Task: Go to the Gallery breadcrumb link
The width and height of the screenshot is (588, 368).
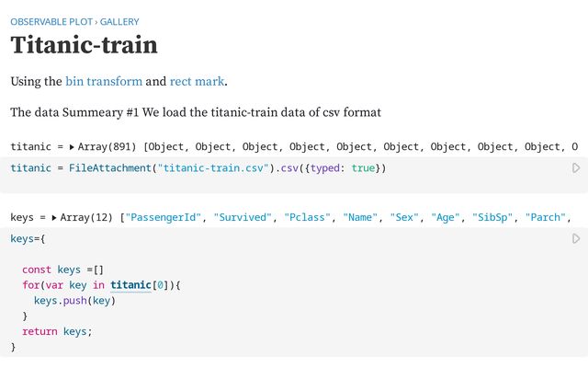Action: click(119, 21)
